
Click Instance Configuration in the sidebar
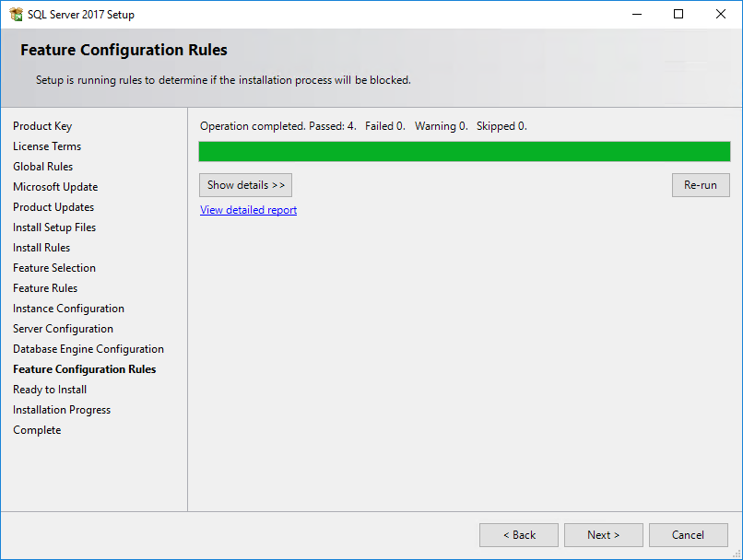pyautogui.click(x=68, y=309)
